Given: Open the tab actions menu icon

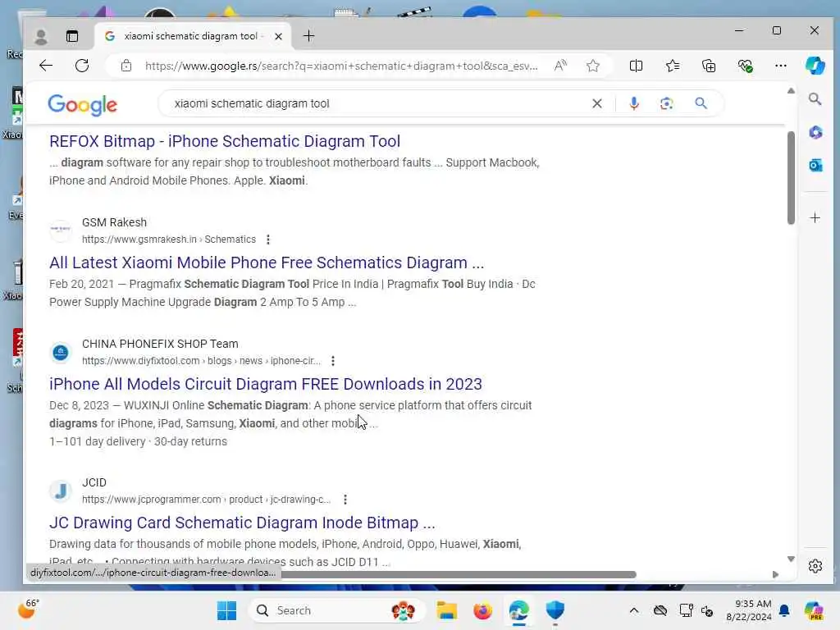Looking at the screenshot, I should tap(72, 36).
